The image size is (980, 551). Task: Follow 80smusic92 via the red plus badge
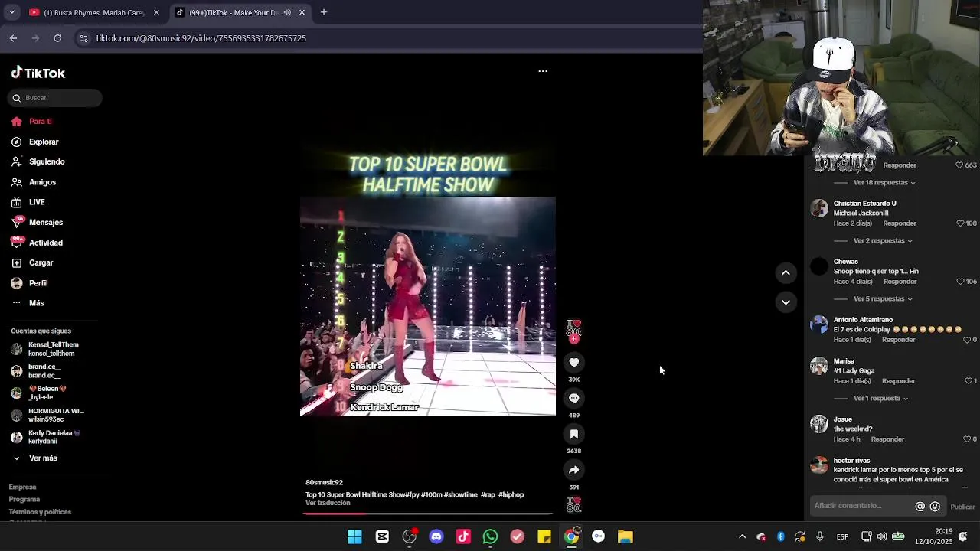[573, 339]
